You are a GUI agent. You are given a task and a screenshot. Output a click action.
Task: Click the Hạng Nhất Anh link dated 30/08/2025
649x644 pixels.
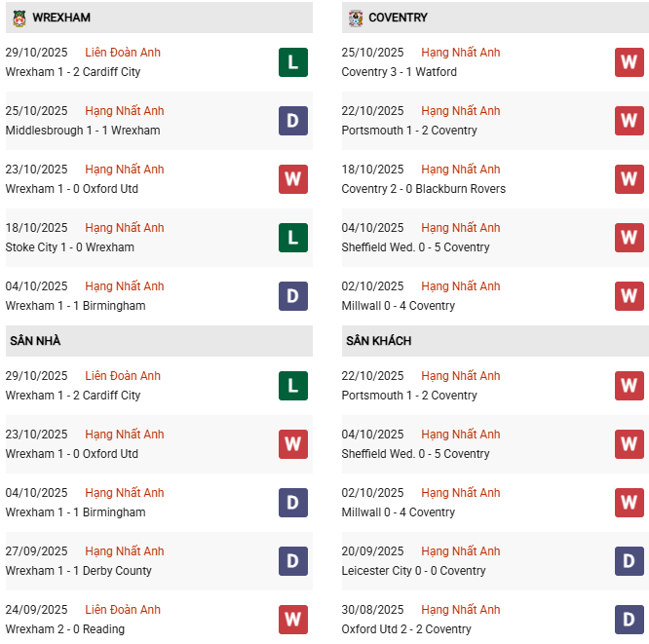[461, 610]
